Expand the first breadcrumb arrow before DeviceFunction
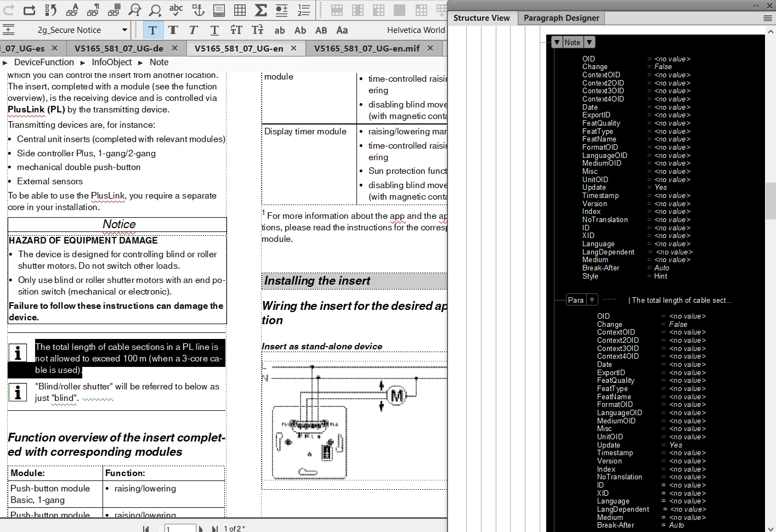The width and height of the screenshot is (776, 532). [5, 63]
